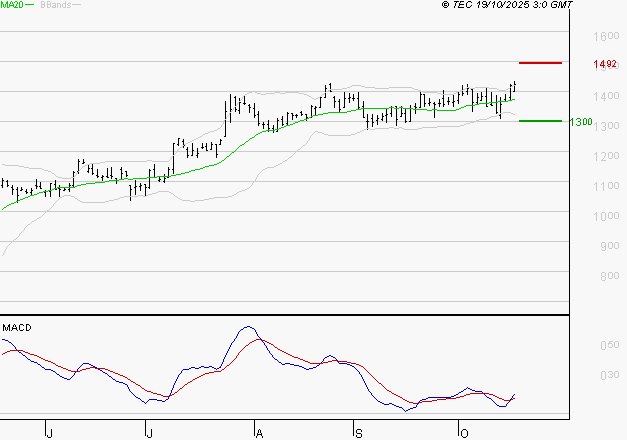Click the O month marker on time axis
The width and height of the screenshot is (627, 440).
[x=464, y=434]
